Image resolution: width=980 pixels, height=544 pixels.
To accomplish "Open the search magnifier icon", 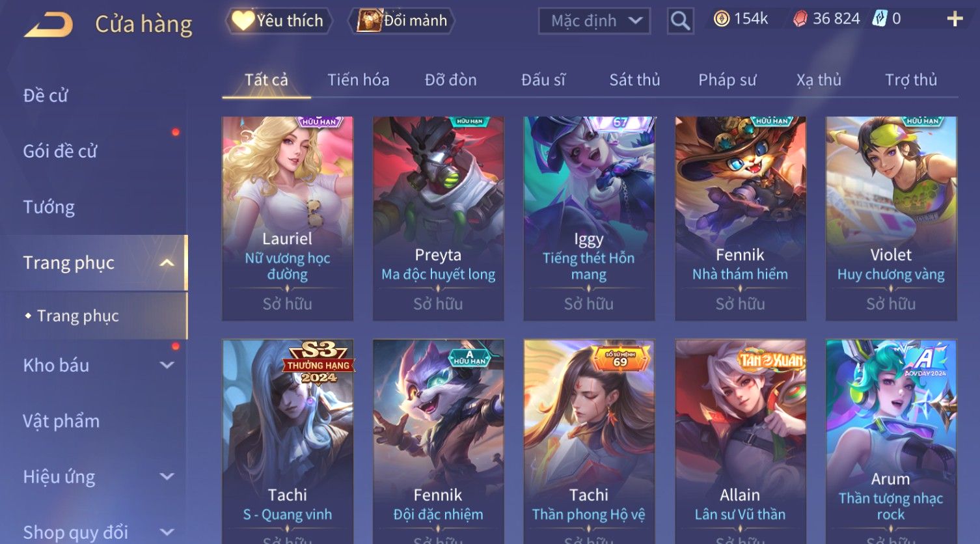I will coord(680,21).
